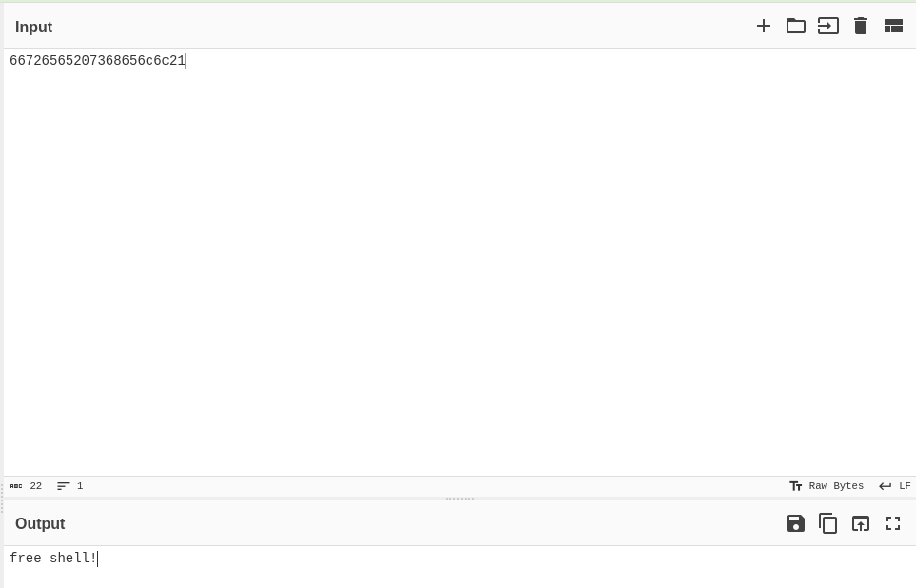Click the Input pane title
Screen dimensions: 916x588
[33, 27]
